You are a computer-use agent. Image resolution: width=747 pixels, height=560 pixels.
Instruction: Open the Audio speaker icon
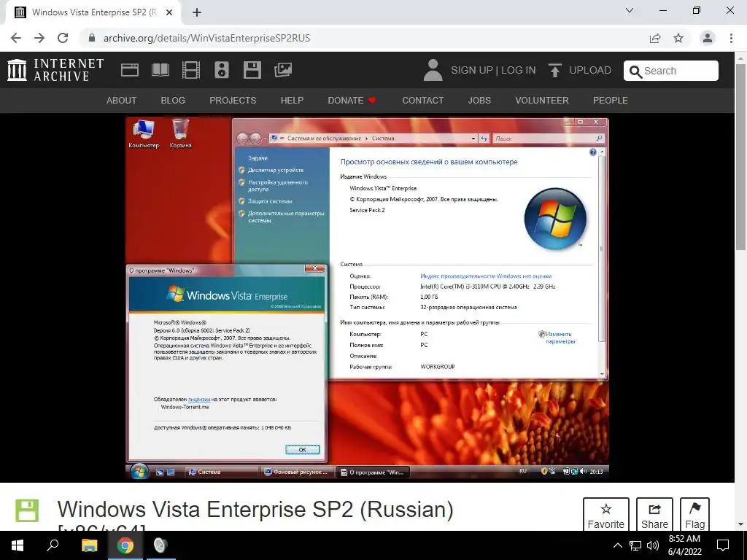pyautogui.click(x=222, y=70)
